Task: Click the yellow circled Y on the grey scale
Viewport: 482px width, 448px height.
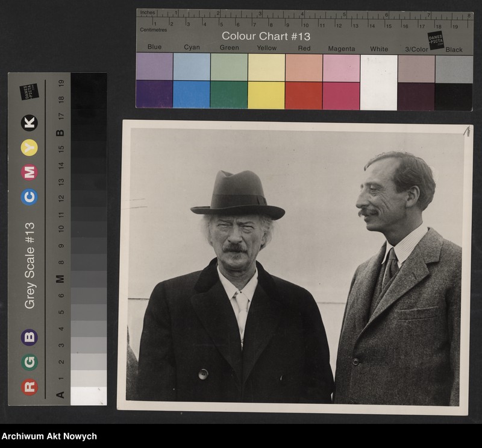Action: pyautogui.click(x=30, y=148)
